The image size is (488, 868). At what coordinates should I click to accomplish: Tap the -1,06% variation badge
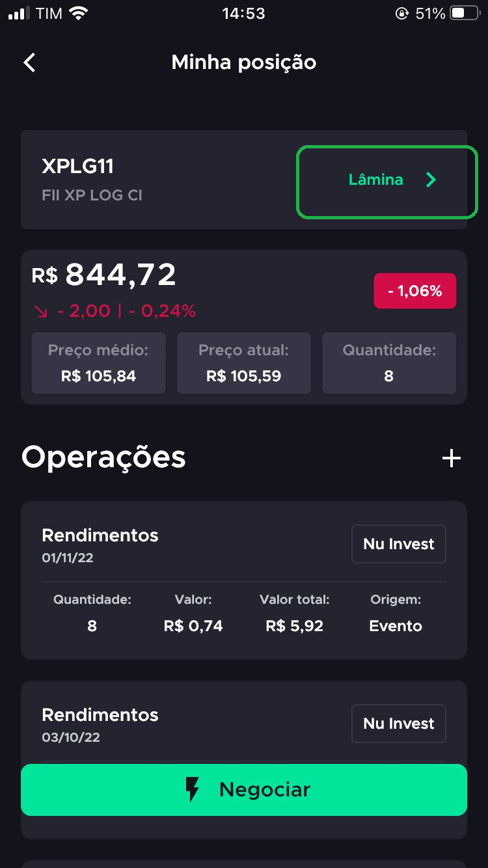pyautogui.click(x=415, y=291)
